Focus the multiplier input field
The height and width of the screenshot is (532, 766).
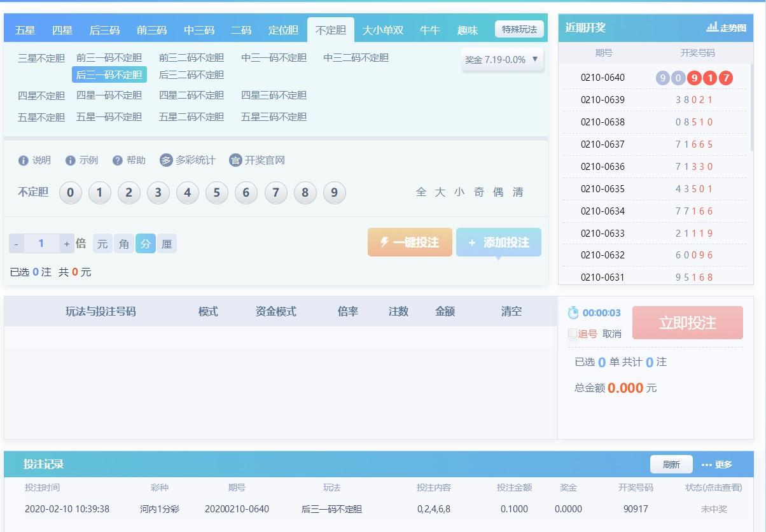[41, 244]
